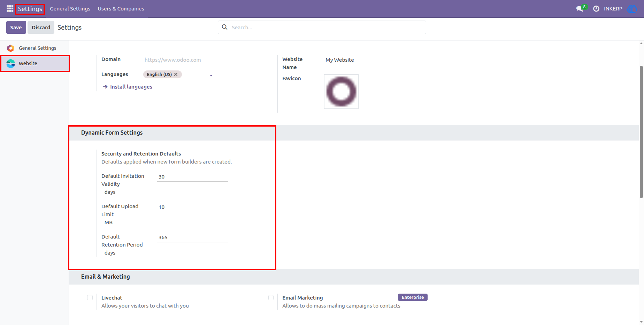The width and height of the screenshot is (644, 325).
Task: Expand the Languages dropdown arrow
Action: coord(211,75)
